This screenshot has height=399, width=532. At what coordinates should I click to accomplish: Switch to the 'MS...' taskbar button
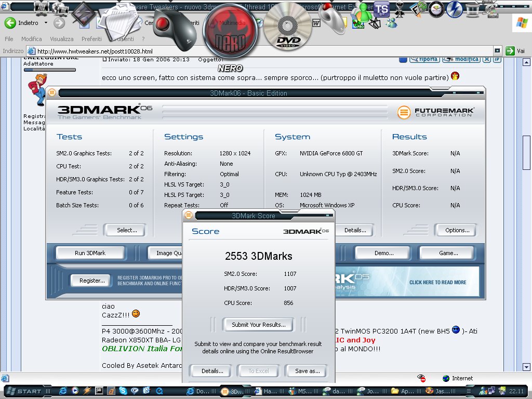[x=303, y=391]
